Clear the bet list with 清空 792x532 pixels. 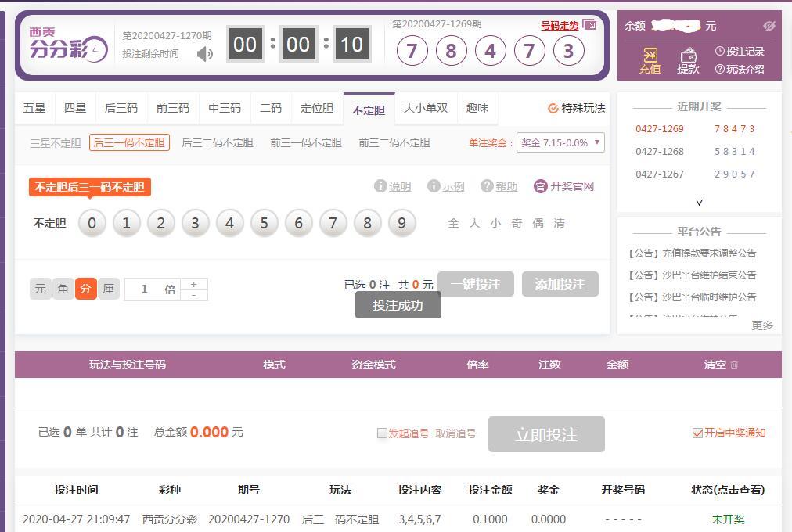tap(721, 365)
